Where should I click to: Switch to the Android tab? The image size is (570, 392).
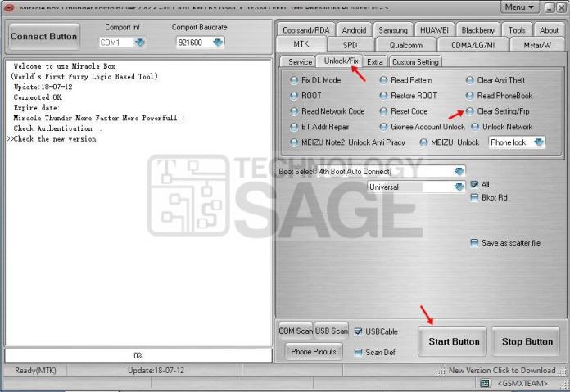pyautogui.click(x=354, y=30)
